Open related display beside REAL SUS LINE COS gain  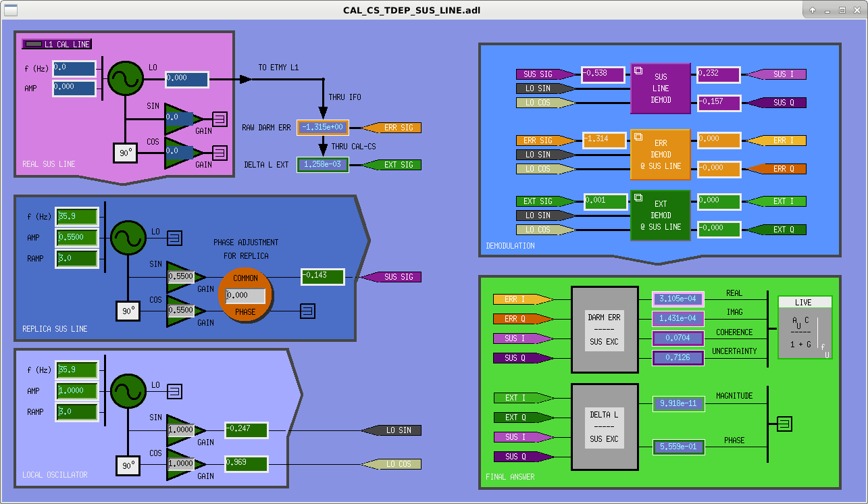(220, 153)
